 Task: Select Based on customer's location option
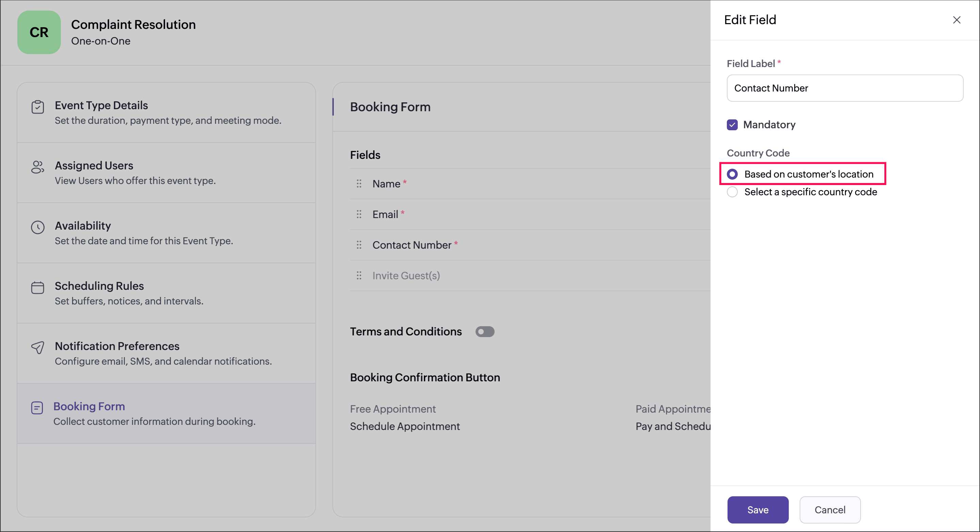click(732, 174)
